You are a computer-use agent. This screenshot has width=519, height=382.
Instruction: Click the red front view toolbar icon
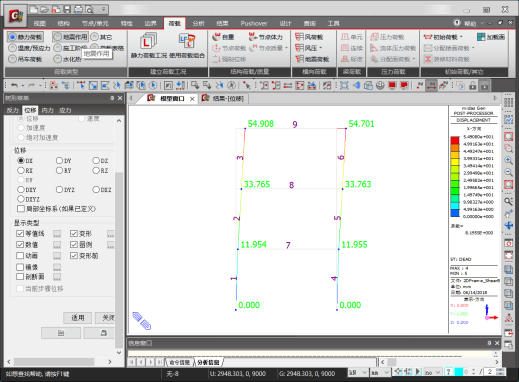point(392,86)
